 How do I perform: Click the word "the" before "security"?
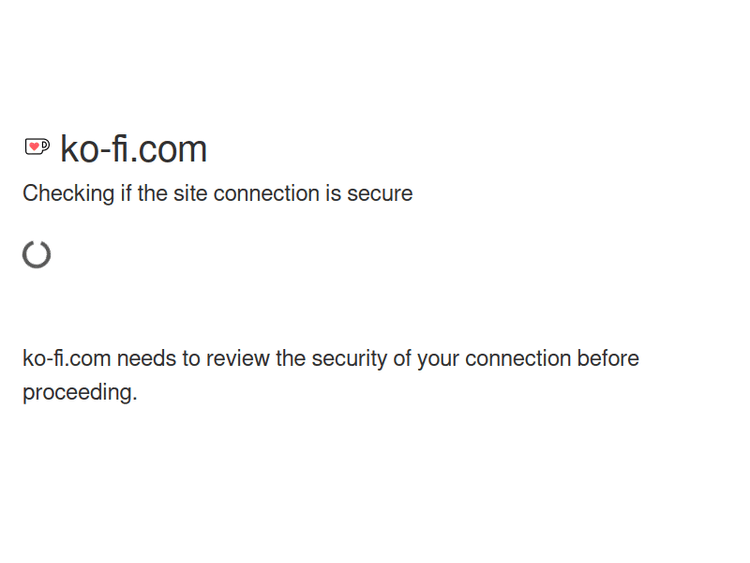pos(290,358)
